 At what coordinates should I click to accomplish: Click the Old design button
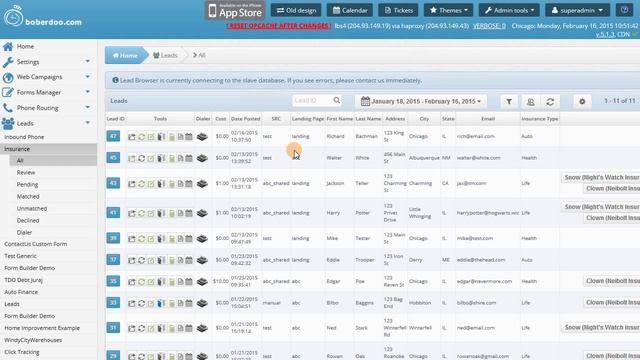(x=296, y=10)
